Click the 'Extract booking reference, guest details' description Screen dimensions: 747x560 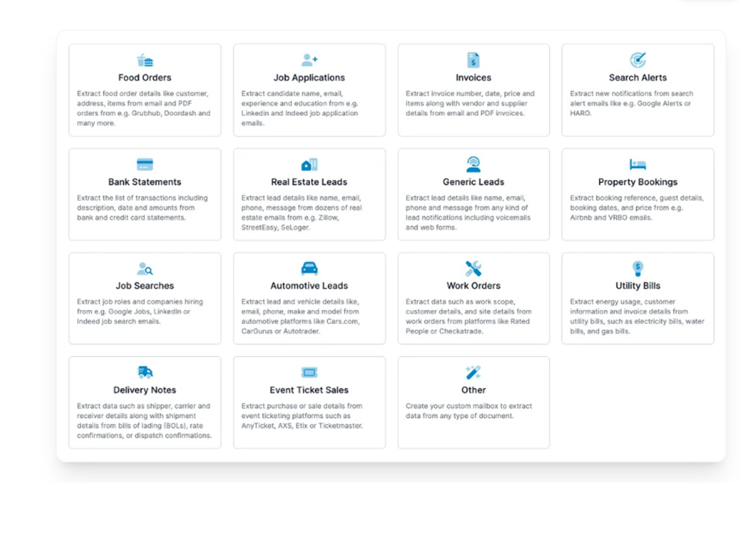(637, 208)
